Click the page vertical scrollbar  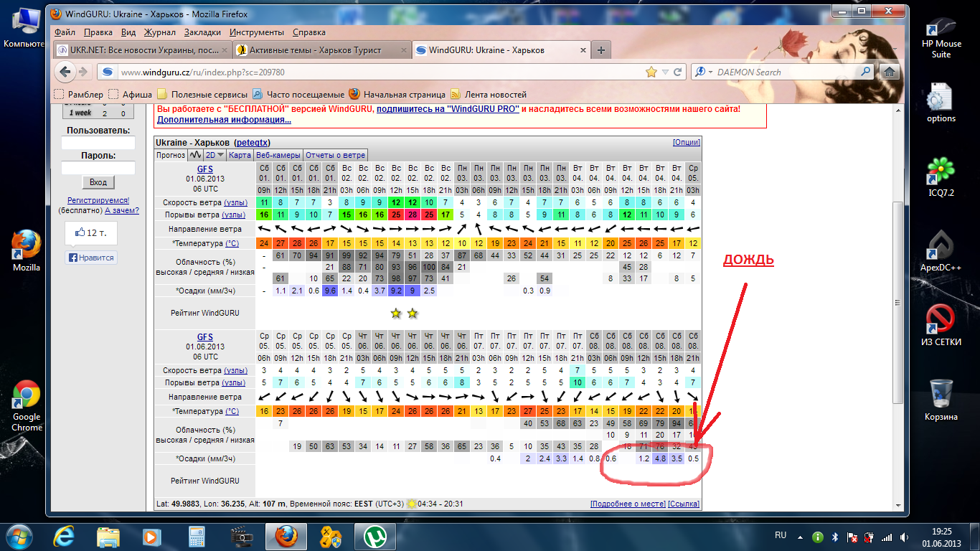(897, 301)
